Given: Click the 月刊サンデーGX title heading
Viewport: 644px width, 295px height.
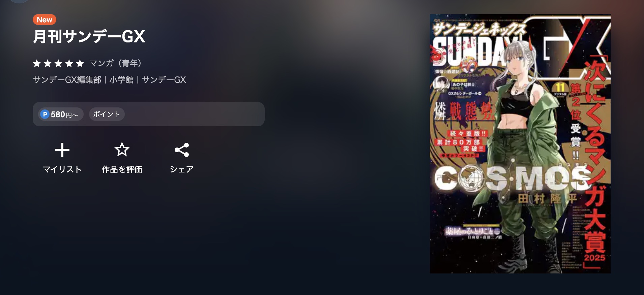Looking at the screenshot, I should (89, 36).
